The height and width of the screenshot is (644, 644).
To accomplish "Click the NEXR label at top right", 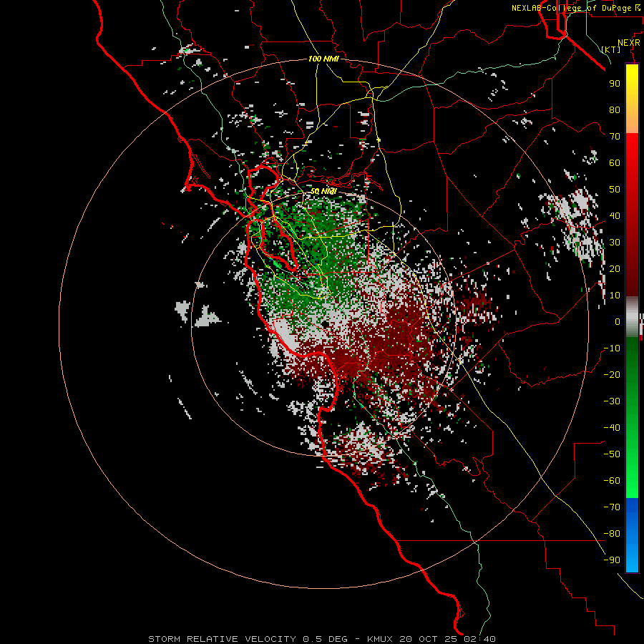I will (x=628, y=43).
